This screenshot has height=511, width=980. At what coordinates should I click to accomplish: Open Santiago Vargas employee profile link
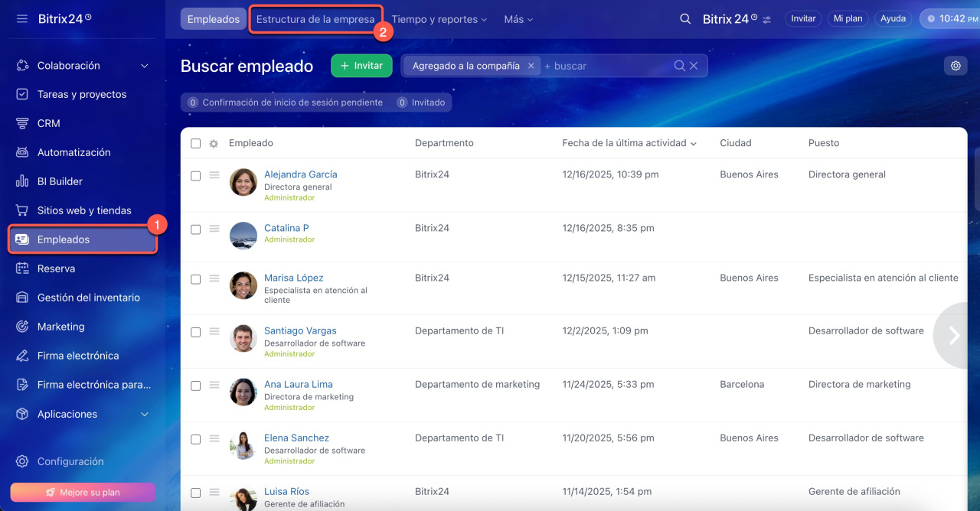pyautogui.click(x=300, y=330)
